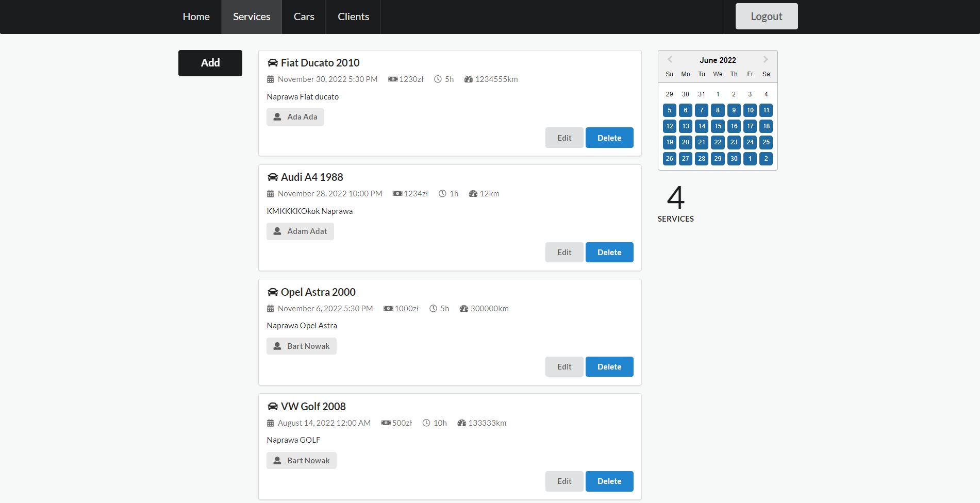Click the clock icon beside 10h duration
980x503 pixels.
click(426, 423)
